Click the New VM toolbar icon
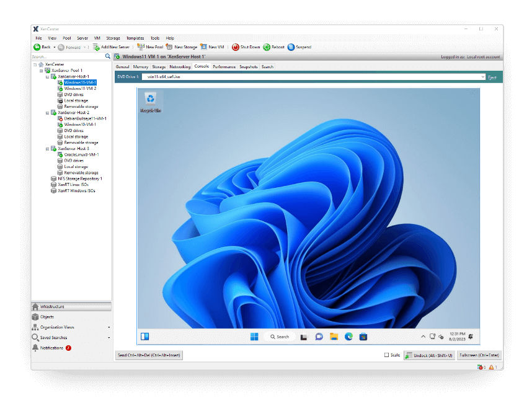 (203, 46)
